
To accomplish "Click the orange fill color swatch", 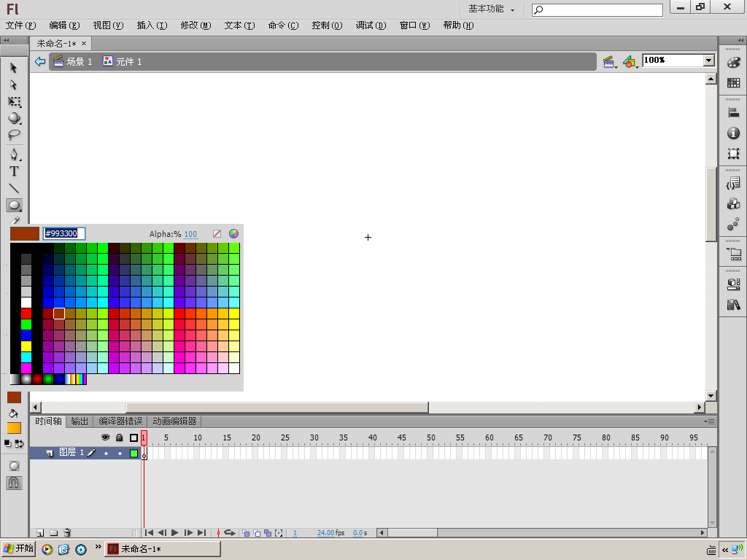I will pyautogui.click(x=14, y=428).
